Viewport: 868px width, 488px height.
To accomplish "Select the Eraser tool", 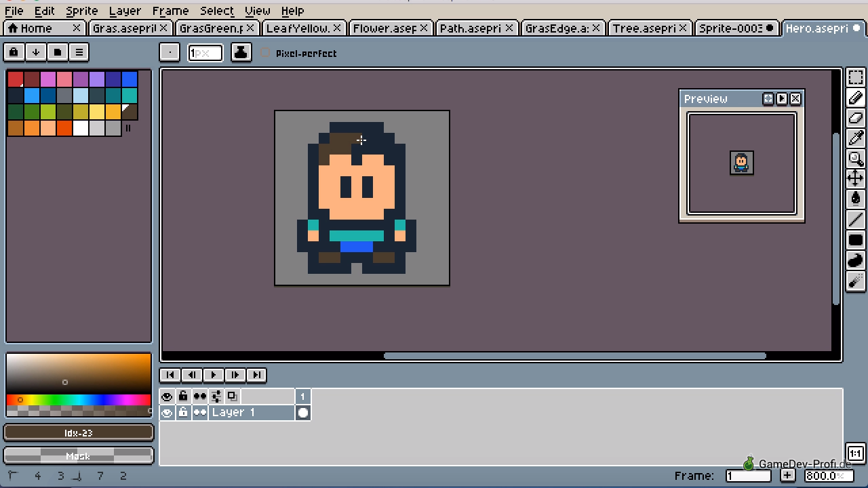I will [855, 118].
